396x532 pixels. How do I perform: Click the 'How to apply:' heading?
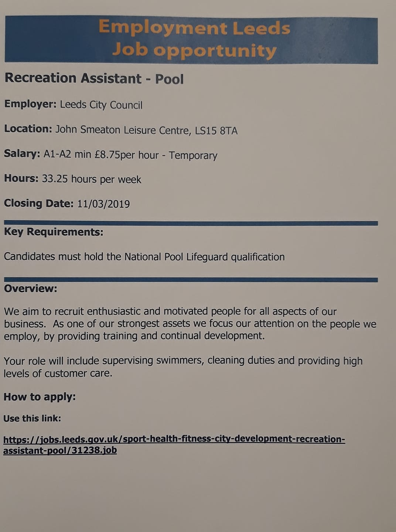coord(40,397)
